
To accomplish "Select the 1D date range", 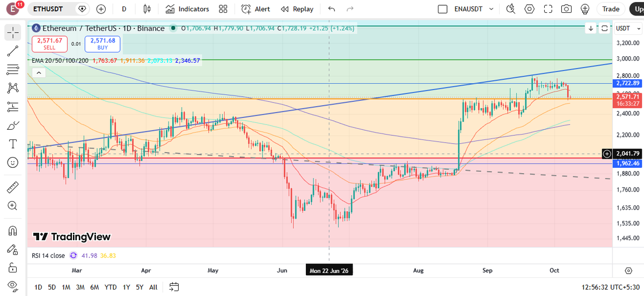I will pyautogui.click(x=38, y=286).
